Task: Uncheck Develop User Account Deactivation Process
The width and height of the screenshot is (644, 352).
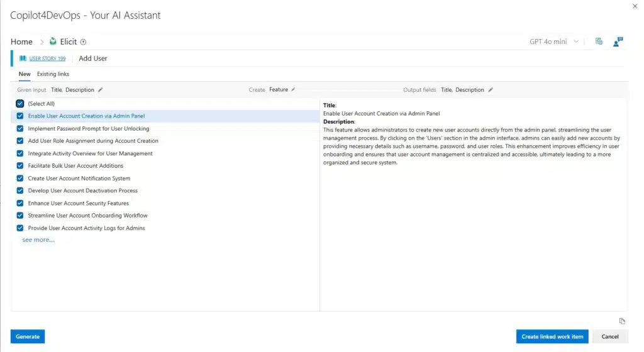Action: click(x=20, y=190)
